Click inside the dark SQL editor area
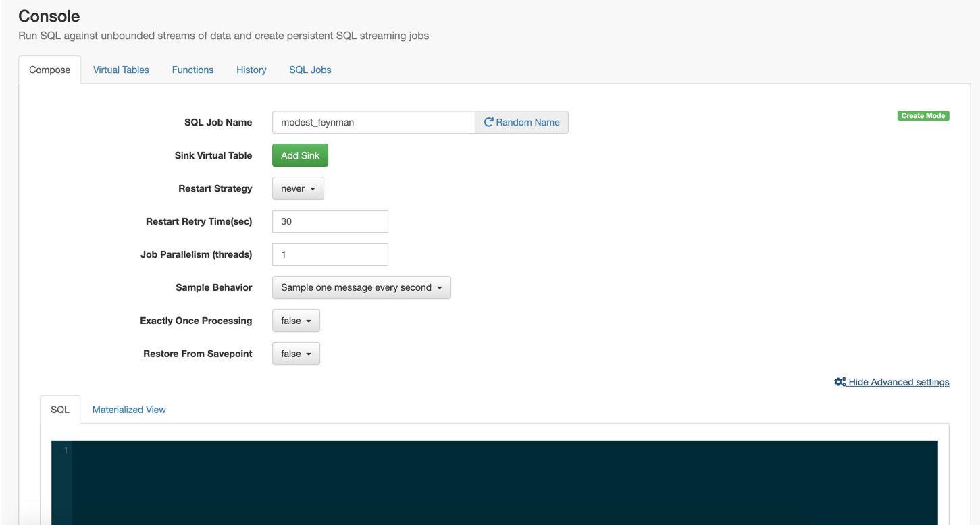This screenshot has height=525, width=980. pos(505,482)
